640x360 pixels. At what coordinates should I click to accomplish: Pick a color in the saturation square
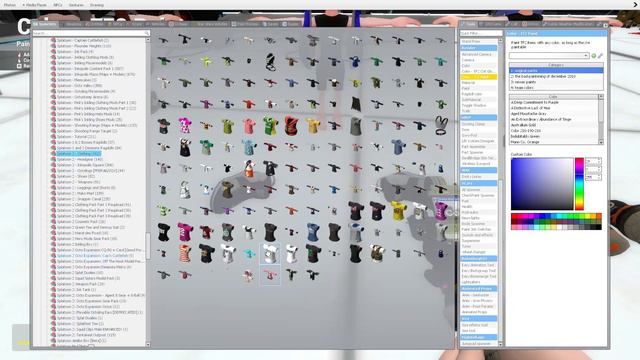(542, 184)
